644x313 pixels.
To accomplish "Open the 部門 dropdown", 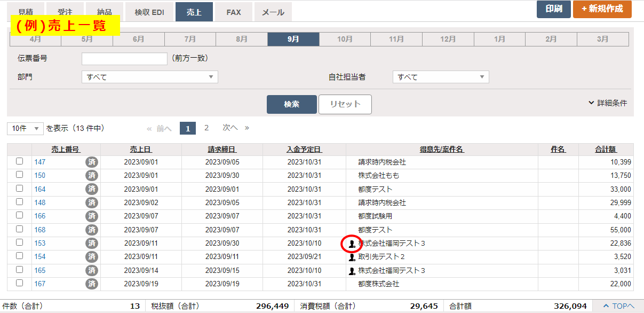I will [149, 76].
